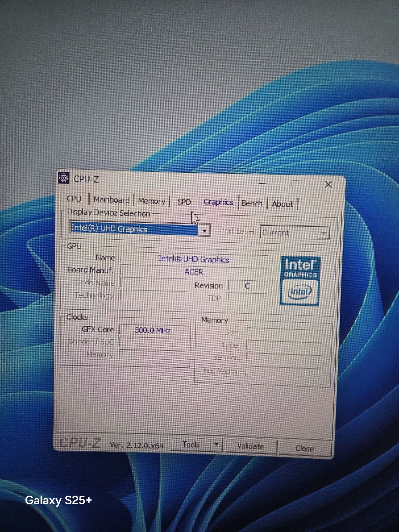Select Intel(R) UHD Graphics device field
The height and width of the screenshot is (532, 399).
click(x=134, y=228)
